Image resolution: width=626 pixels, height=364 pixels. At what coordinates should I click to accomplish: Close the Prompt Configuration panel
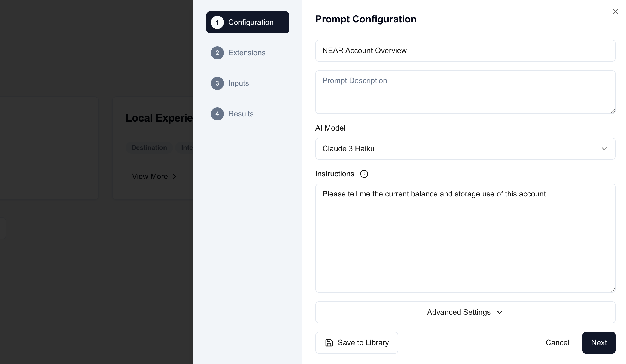pos(615,11)
